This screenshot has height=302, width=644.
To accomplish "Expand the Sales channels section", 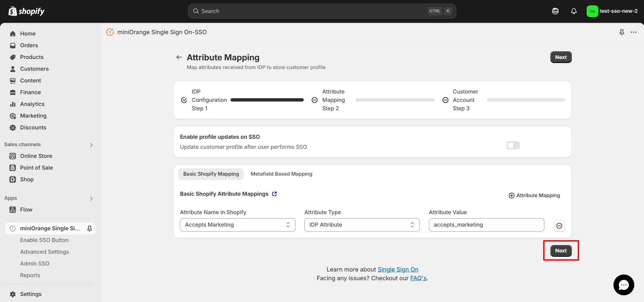I will pyautogui.click(x=91, y=145).
